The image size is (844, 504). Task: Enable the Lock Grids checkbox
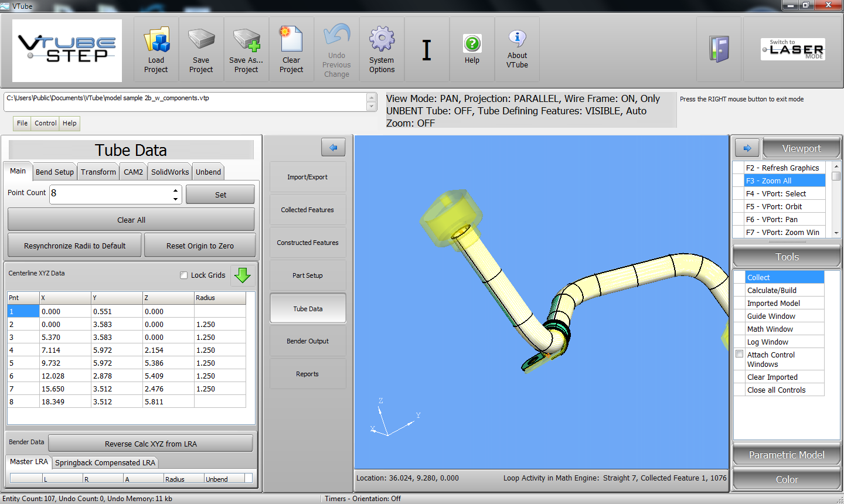pos(184,275)
